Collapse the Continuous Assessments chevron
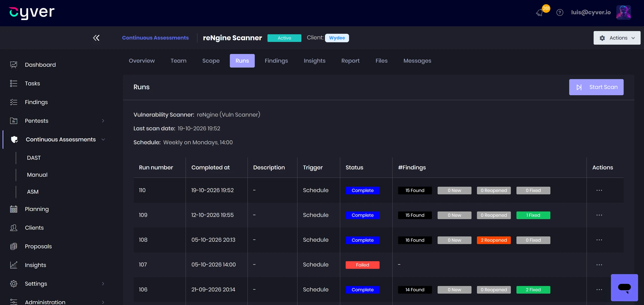The image size is (644, 305). coord(103,139)
